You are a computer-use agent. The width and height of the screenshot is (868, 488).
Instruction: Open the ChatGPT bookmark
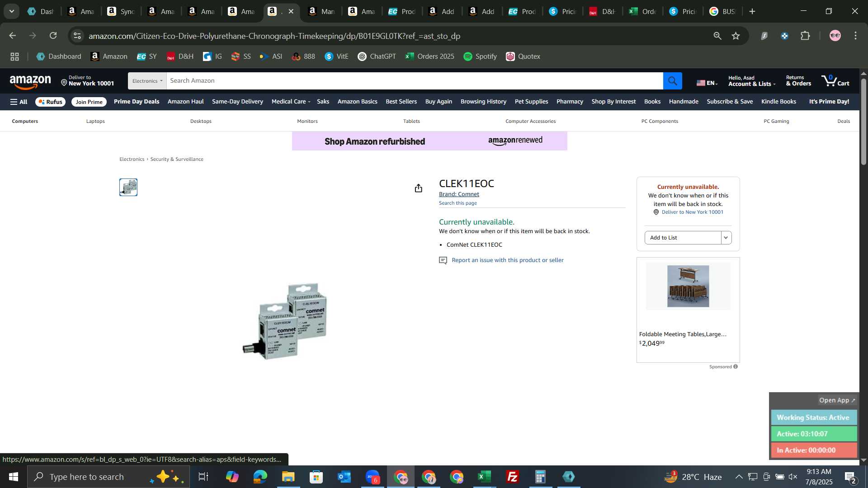[377, 56]
